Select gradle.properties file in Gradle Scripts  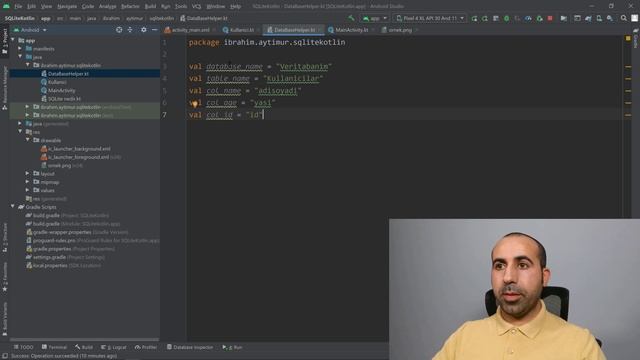coord(70,249)
